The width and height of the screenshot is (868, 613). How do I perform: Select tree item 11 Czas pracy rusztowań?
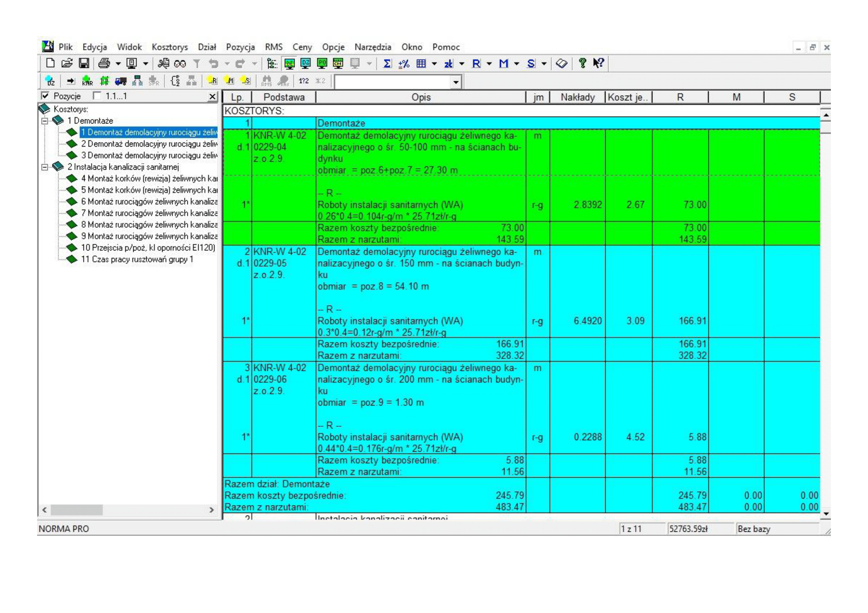pos(137,260)
